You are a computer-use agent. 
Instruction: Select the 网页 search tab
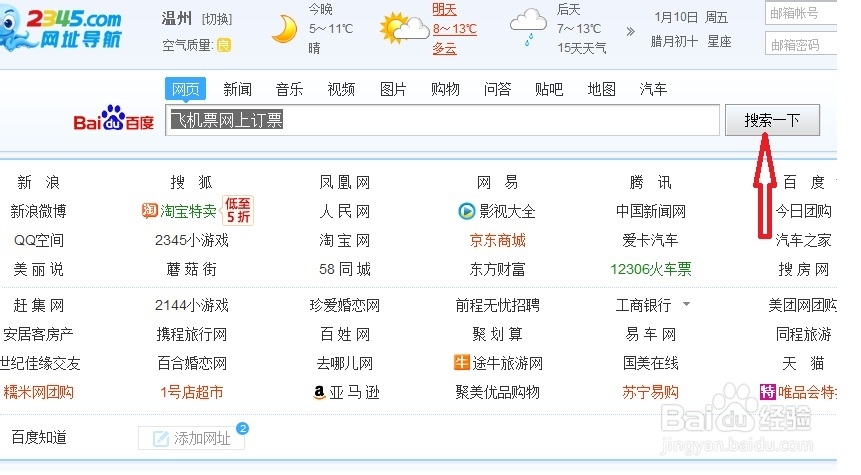click(x=186, y=89)
